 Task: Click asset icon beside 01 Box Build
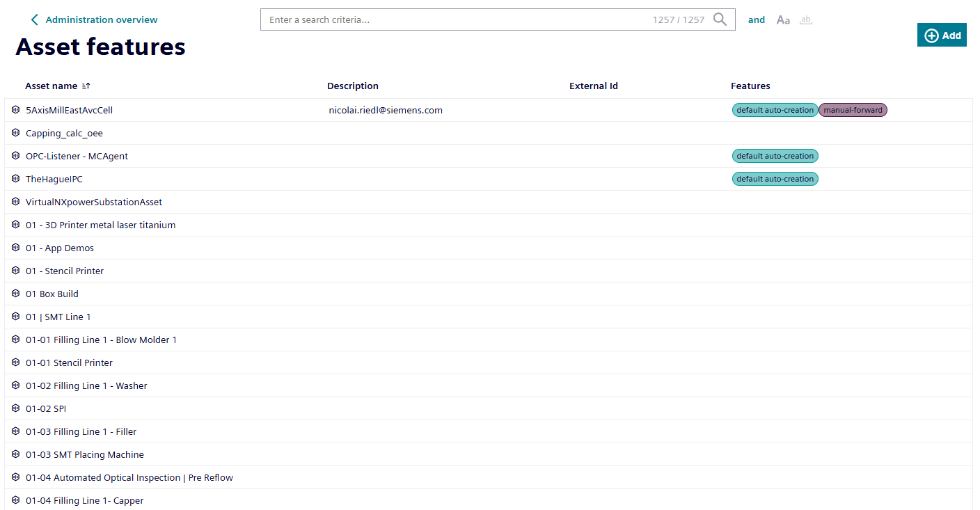pos(16,294)
